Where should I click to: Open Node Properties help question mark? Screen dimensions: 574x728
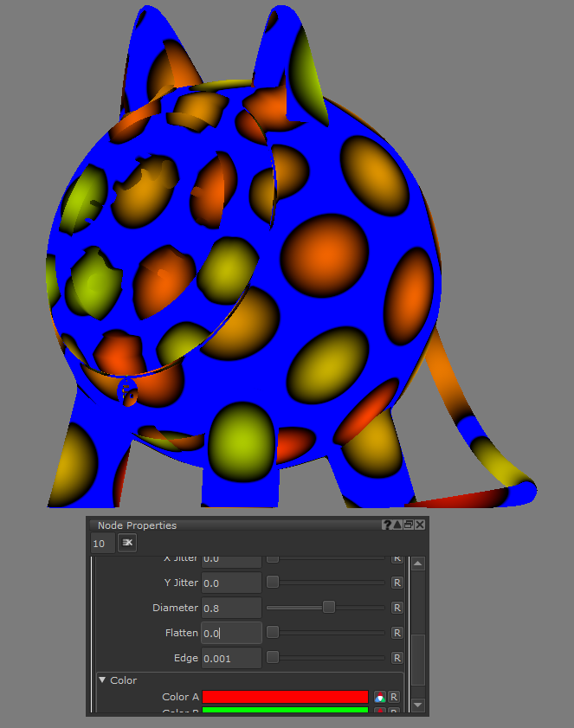[x=387, y=525]
